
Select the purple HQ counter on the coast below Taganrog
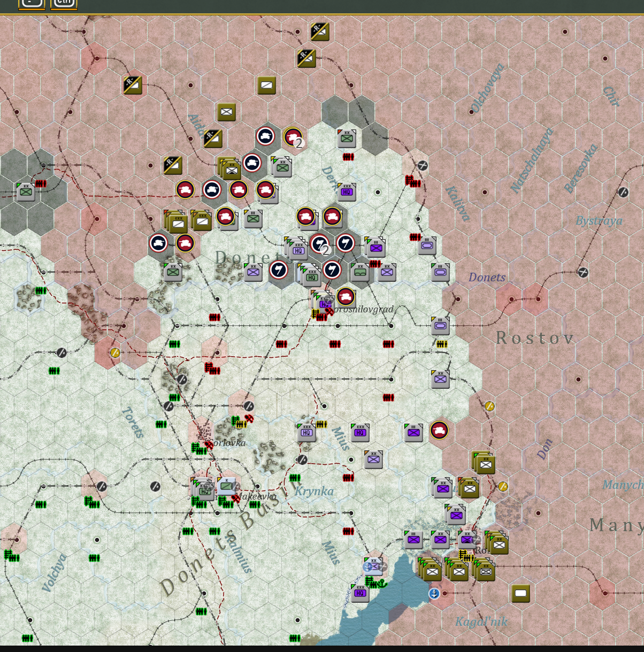pyautogui.click(x=360, y=593)
